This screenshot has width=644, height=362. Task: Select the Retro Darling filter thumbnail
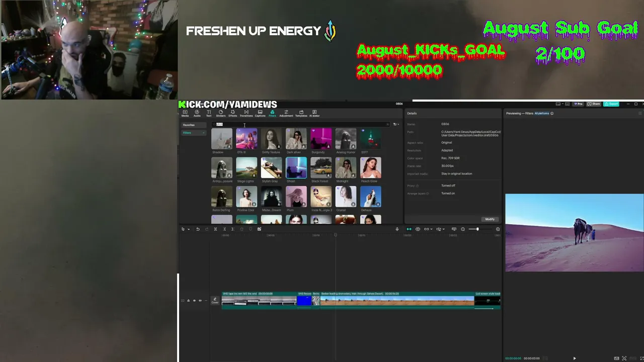point(221,197)
